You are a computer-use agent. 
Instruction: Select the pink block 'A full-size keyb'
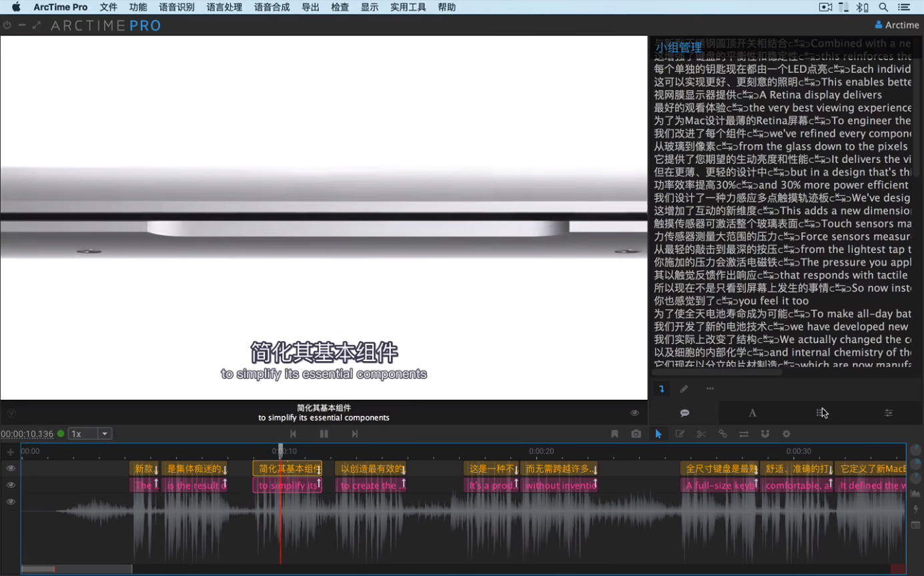[720, 485]
